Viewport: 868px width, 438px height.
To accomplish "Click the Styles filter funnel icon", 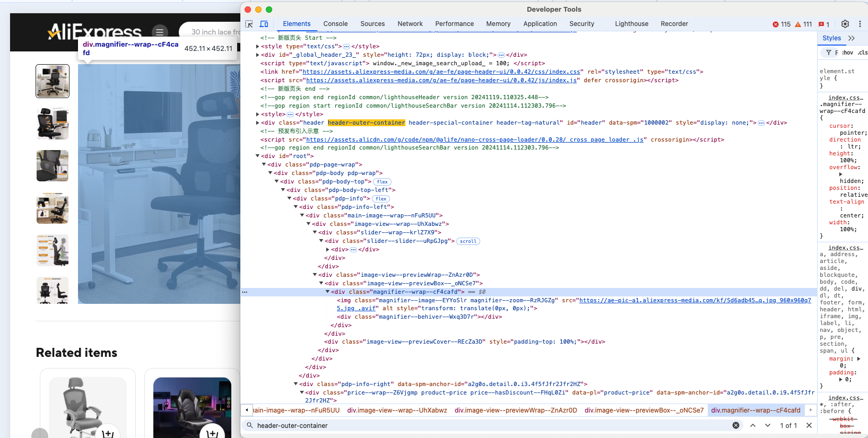I will (829, 52).
